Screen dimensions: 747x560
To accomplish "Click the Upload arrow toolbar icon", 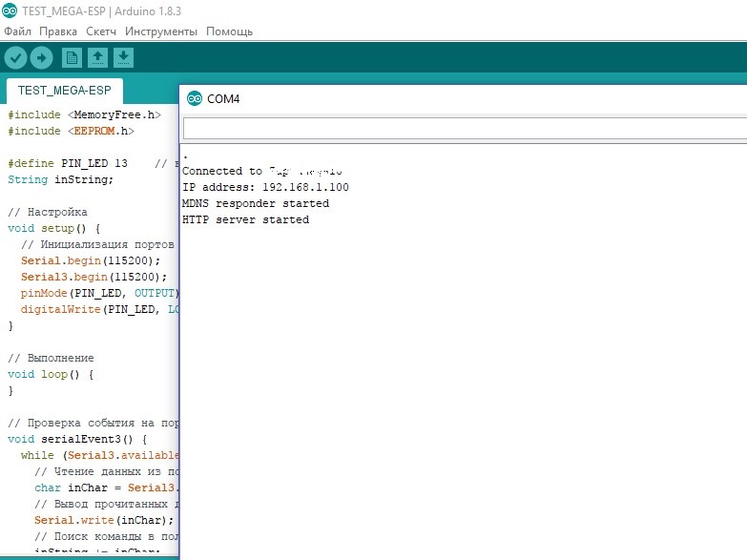I will click(41, 58).
